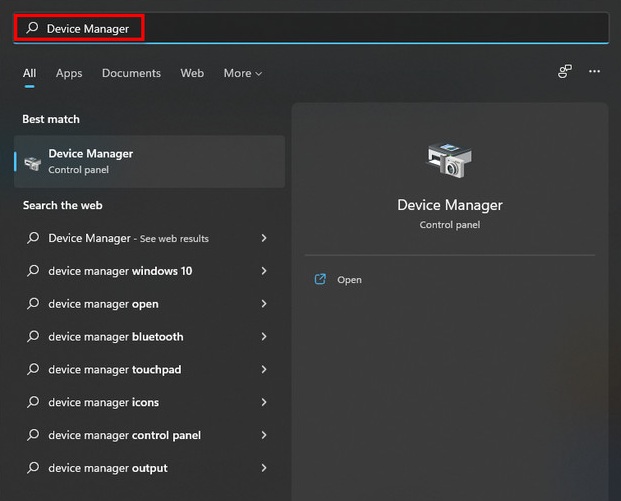Switch to the Documents tab
Screen dimensions: 621x501
click(131, 73)
